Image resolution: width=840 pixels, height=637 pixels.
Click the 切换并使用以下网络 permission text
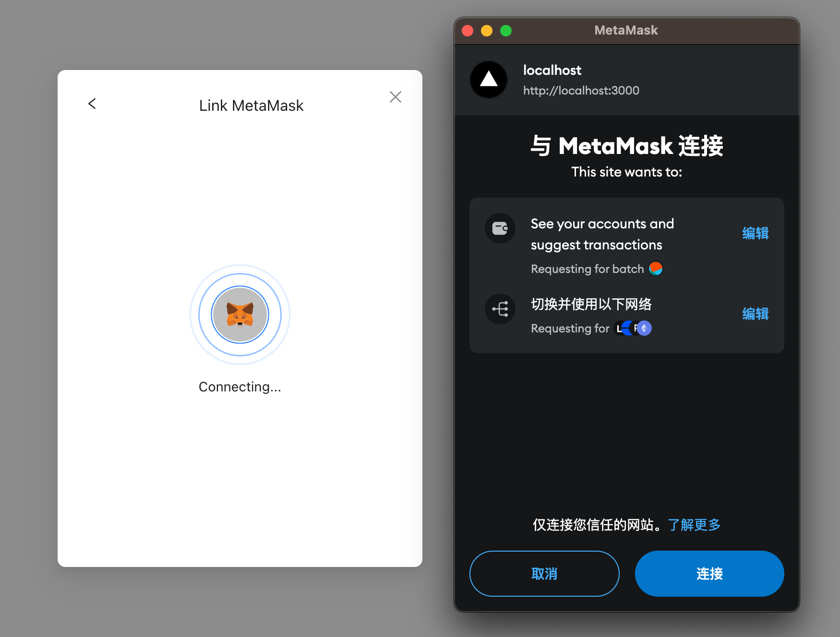coord(591,304)
